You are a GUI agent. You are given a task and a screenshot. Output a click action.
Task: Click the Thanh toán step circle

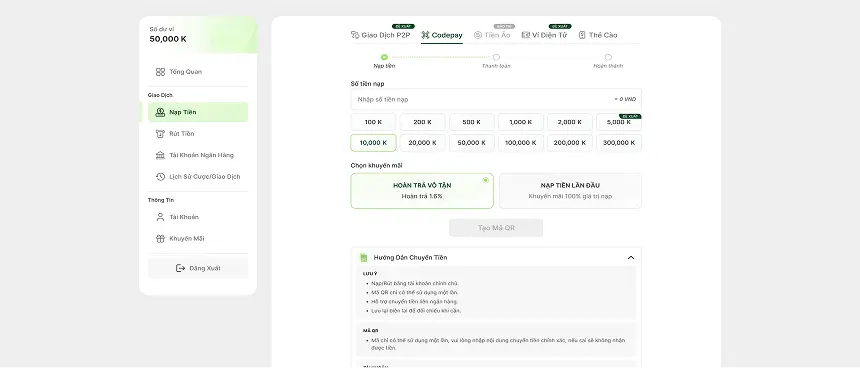click(496, 57)
